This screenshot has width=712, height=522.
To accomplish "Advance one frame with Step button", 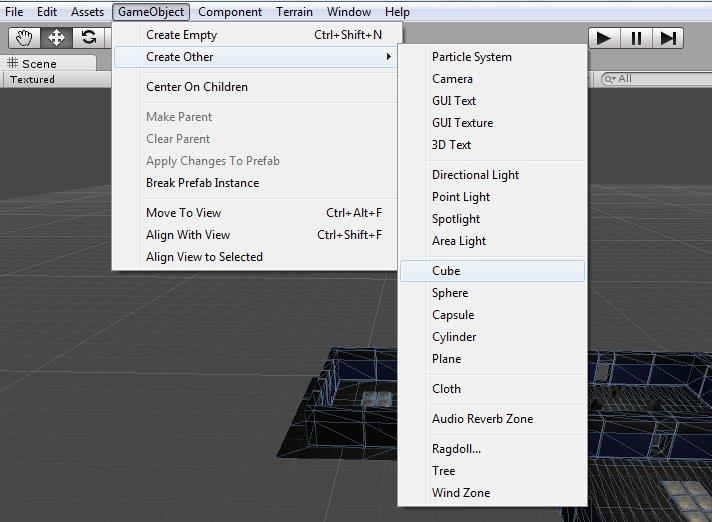I will pyautogui.click(x=668, y=38).
